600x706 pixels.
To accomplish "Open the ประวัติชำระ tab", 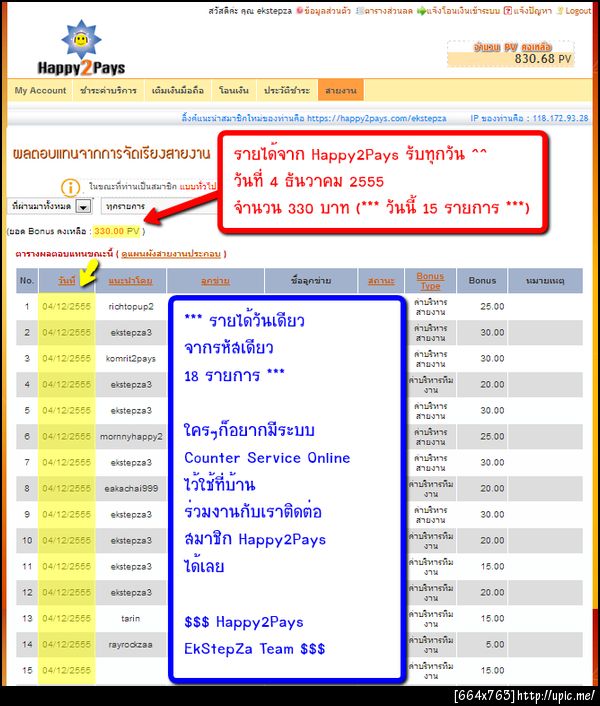I will [x=287, y=91].
